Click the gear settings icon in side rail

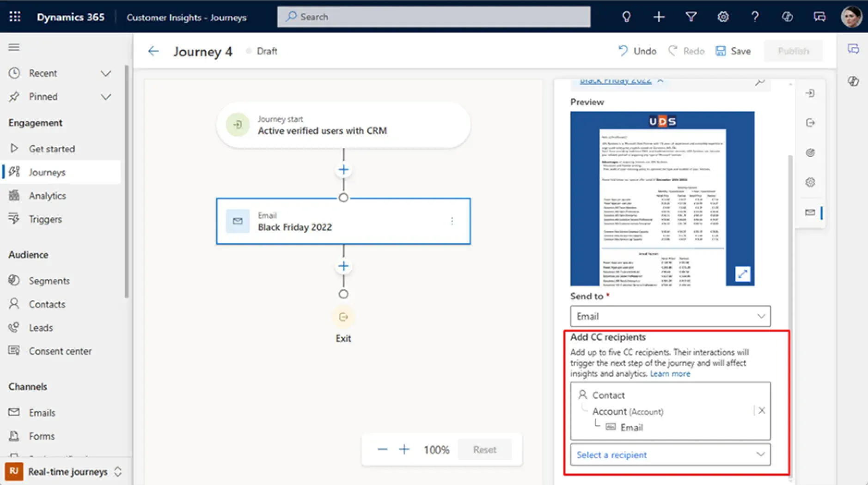coord(810,182)
